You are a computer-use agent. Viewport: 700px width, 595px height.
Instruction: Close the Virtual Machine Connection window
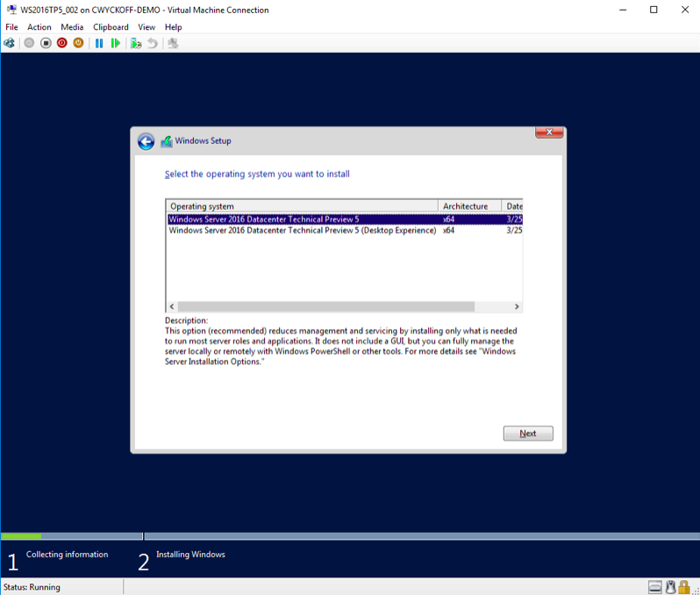[x=685, y=10]
